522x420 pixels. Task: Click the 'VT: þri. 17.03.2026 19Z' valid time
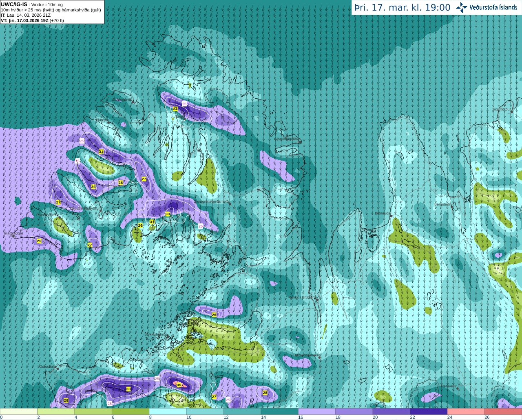[24, 20]
